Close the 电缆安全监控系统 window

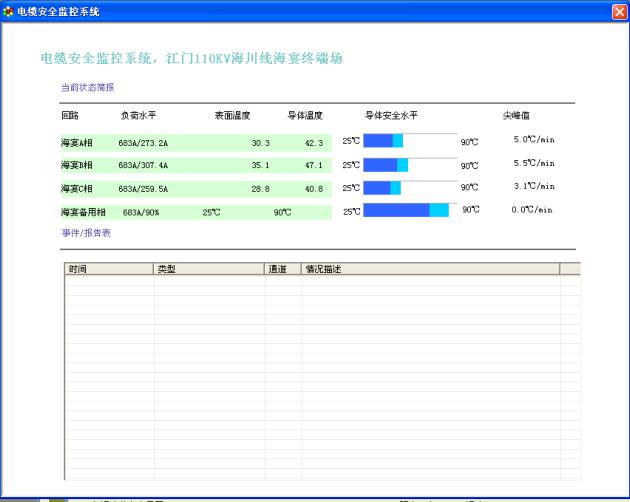click(618, 11)
